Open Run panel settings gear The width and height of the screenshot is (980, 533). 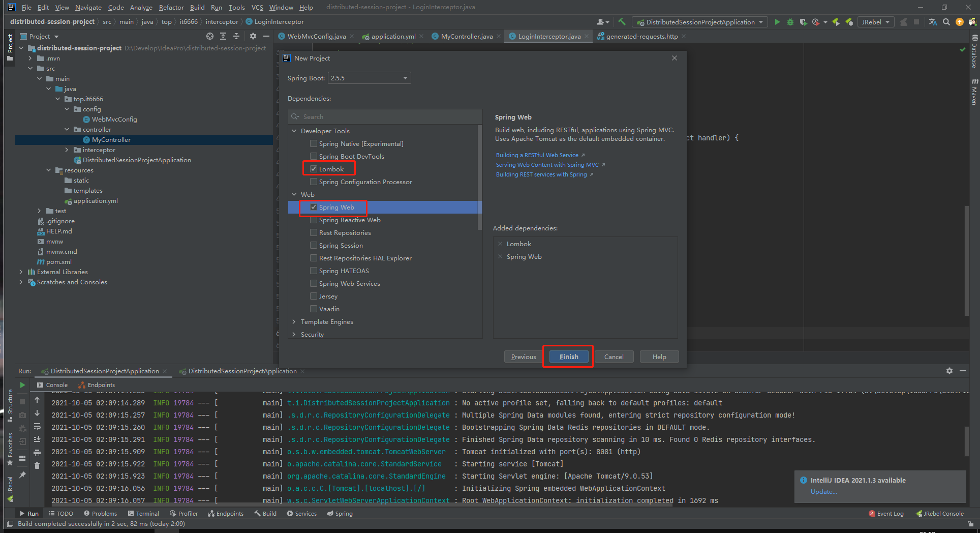950,371
